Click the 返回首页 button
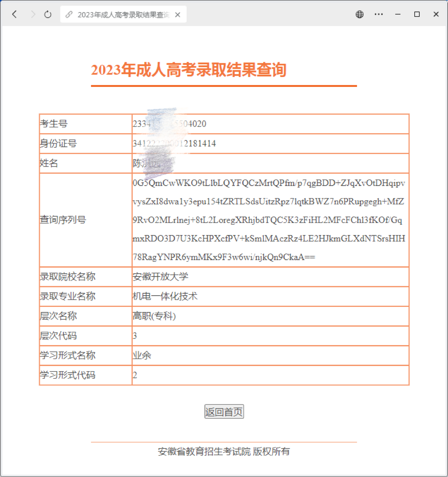Image resolution: width=448 pixels, height=477 pixels. 224,412
